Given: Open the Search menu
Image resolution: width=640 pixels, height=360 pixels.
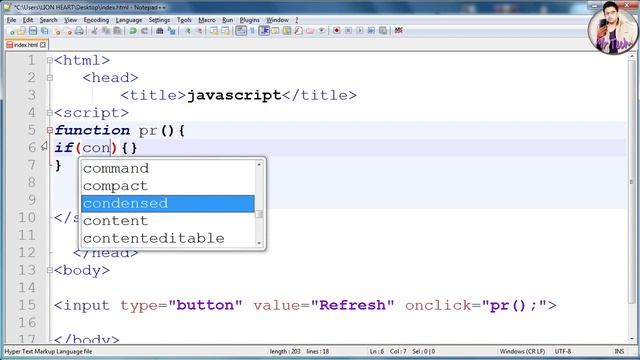Looking at the screenshot, I should [x=48, y=20].
